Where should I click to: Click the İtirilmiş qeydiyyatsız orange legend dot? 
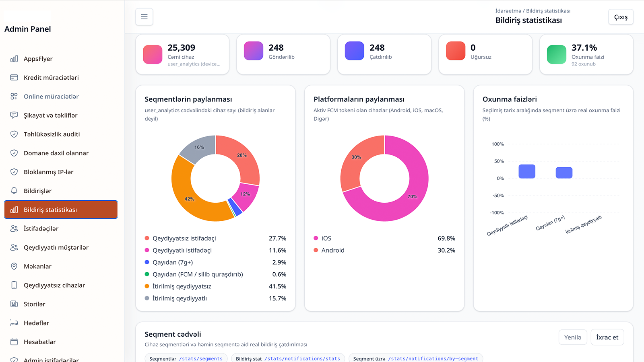pyautogui.click(x=147, y=286)
